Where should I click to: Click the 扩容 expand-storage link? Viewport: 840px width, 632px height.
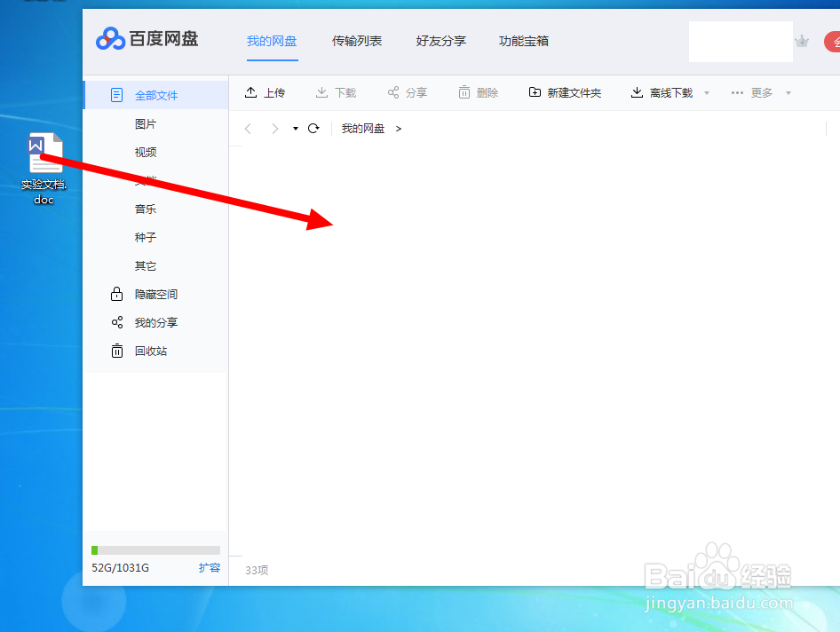210,568
